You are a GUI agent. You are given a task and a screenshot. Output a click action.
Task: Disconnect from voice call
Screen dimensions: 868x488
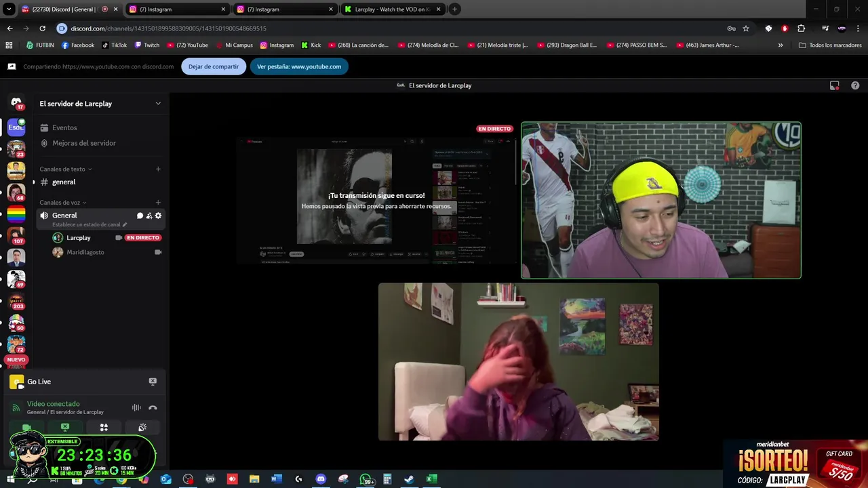click(153, 407)
